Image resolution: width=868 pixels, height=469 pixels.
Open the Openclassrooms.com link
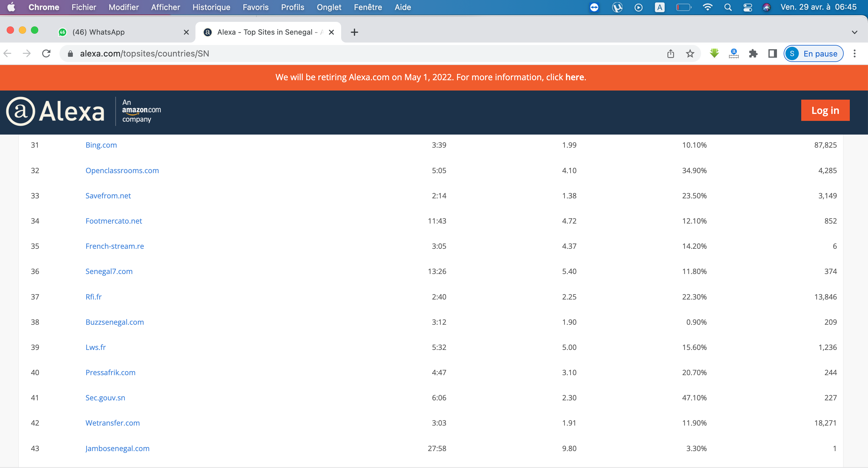pos(122,170)
